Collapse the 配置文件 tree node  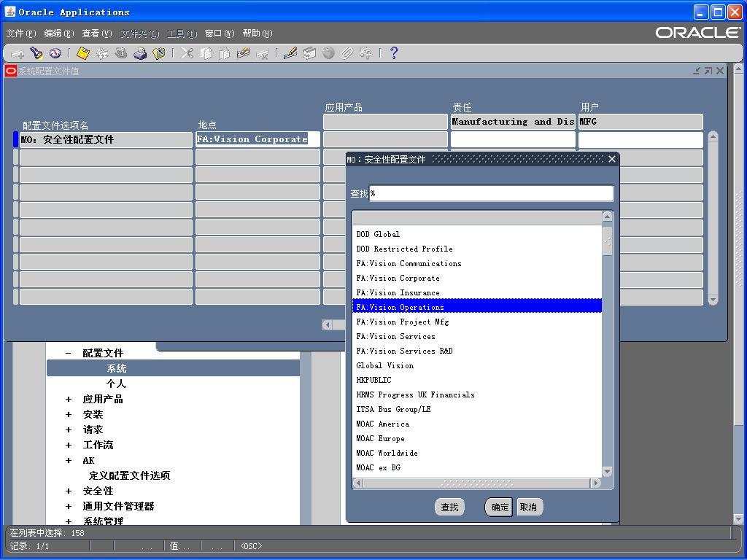(69, 353)
